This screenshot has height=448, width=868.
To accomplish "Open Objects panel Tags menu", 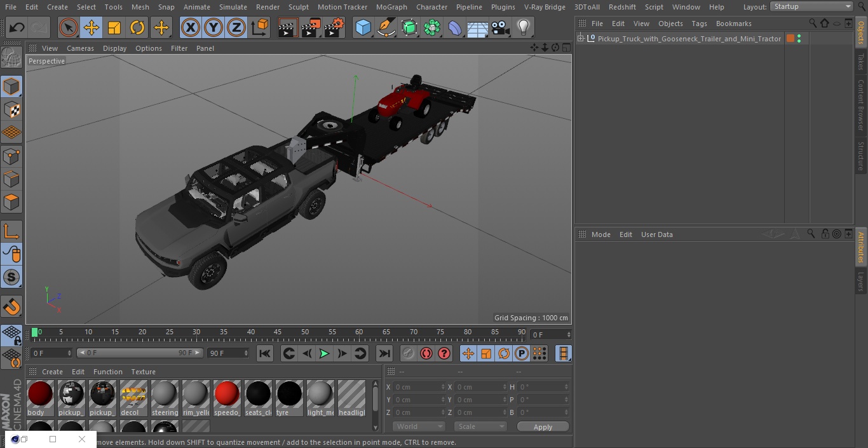I will (699, 24).
